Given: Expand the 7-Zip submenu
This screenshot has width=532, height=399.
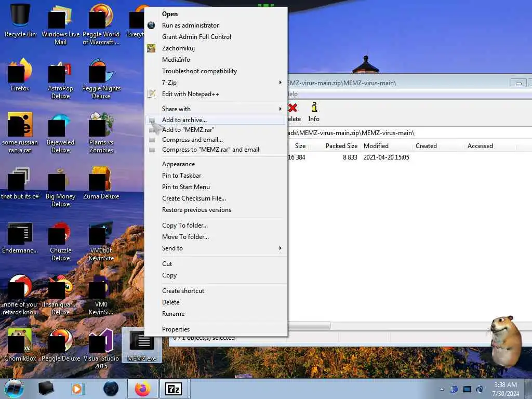Looking at the screenshot, I should (216, 83).
